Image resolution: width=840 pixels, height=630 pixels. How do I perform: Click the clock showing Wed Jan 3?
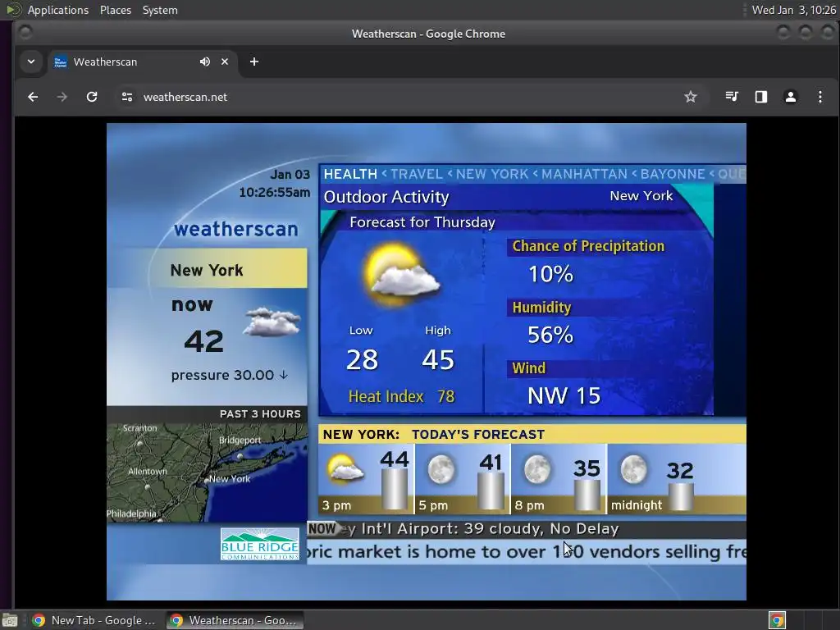793,10
